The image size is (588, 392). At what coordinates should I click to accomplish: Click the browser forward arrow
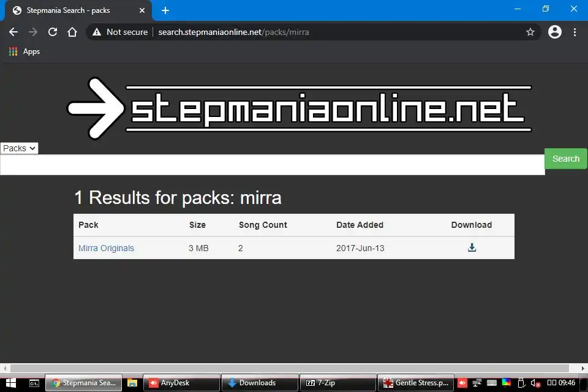(33, 32)
